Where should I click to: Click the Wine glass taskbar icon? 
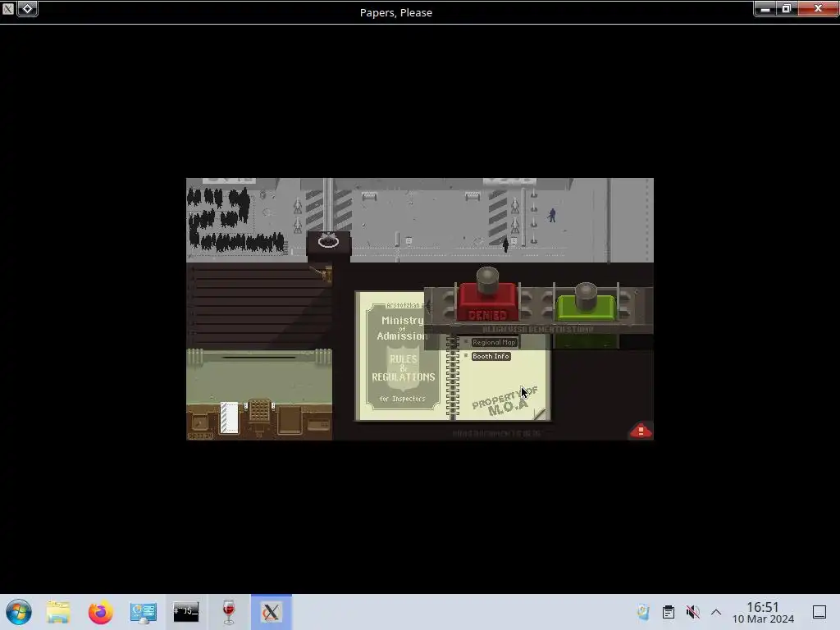[x=229, y=612]
